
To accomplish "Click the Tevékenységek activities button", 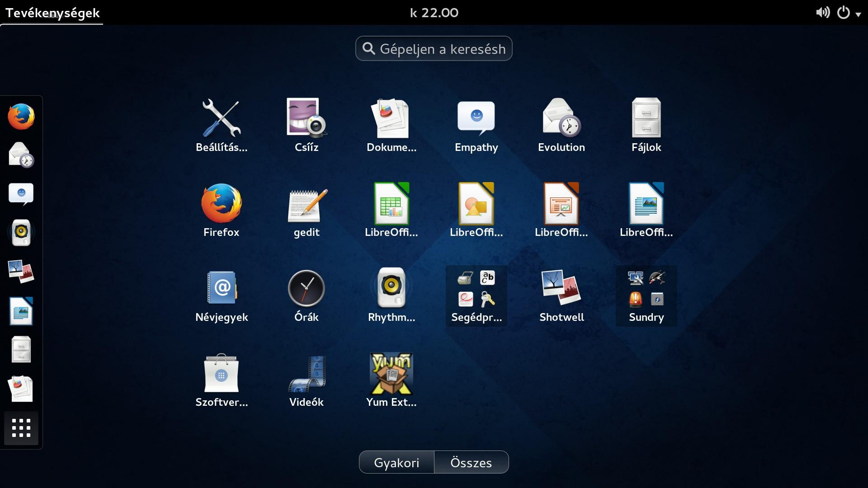I will tap(52, 13).
